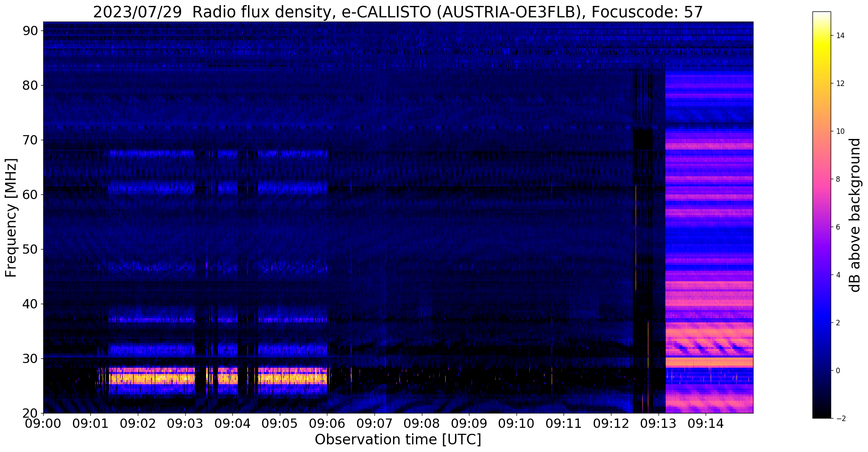The image size is (868, 452).
Task: Click the 09:10 time tick label
Action: [x=516, y=423]
